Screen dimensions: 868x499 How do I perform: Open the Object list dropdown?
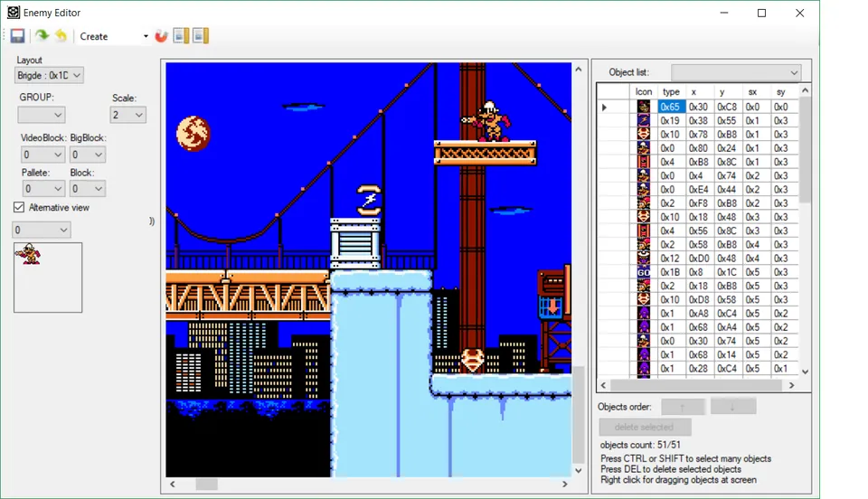(736, 72)
